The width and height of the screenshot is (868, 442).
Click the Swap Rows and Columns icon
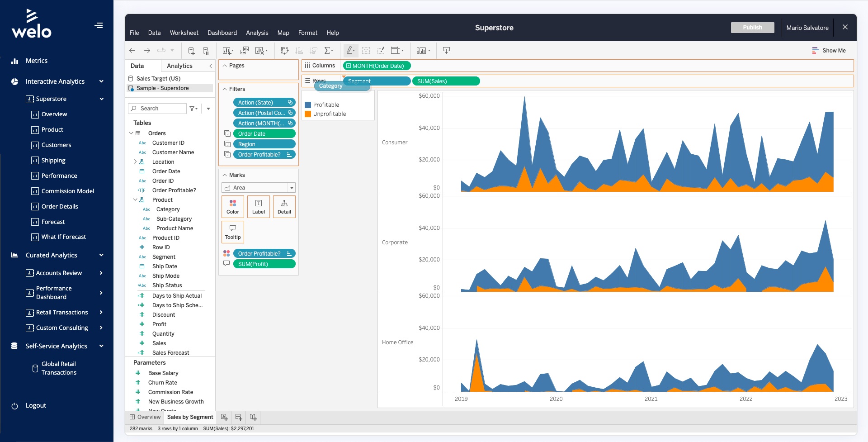284,51
